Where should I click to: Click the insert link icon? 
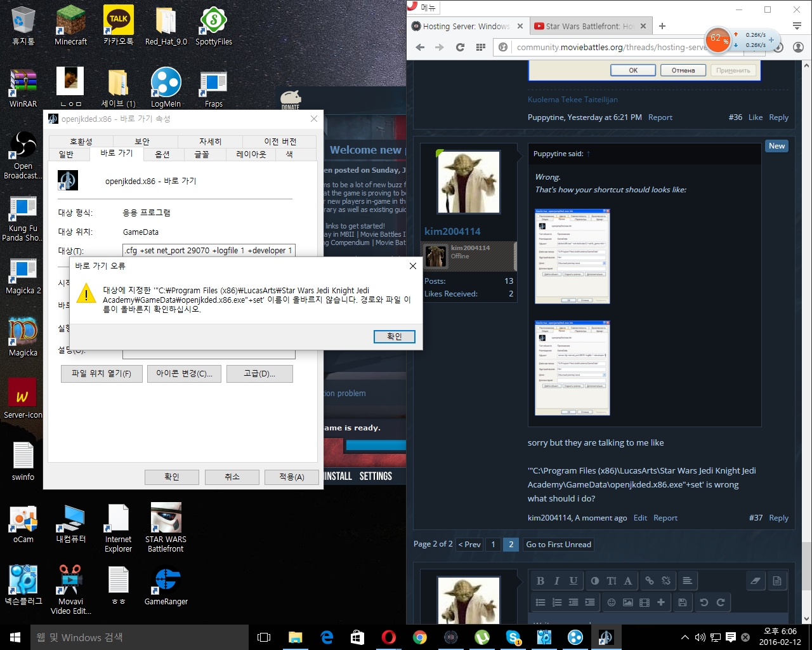tap(650, 581)
